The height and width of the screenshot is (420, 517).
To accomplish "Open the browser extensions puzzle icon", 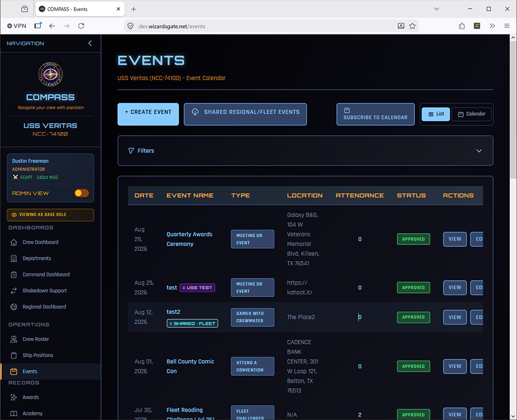I will (462, 26).
